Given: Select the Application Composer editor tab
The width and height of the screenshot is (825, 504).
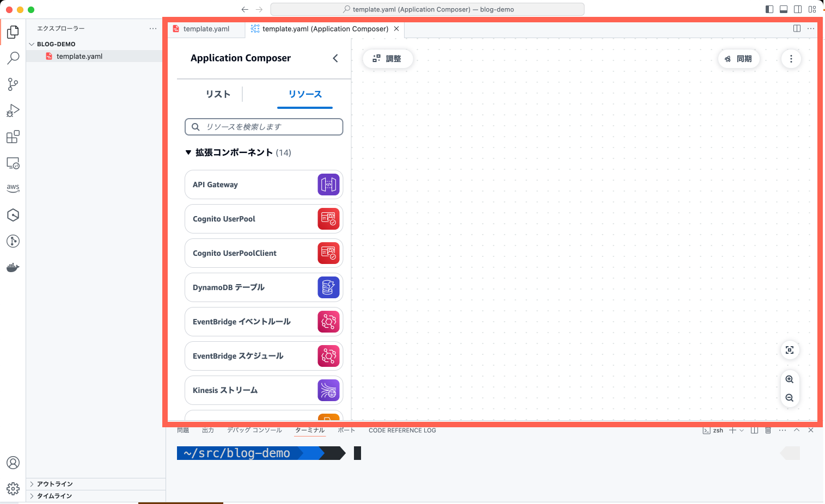Looking at the screenshot, I should [325, 29].
